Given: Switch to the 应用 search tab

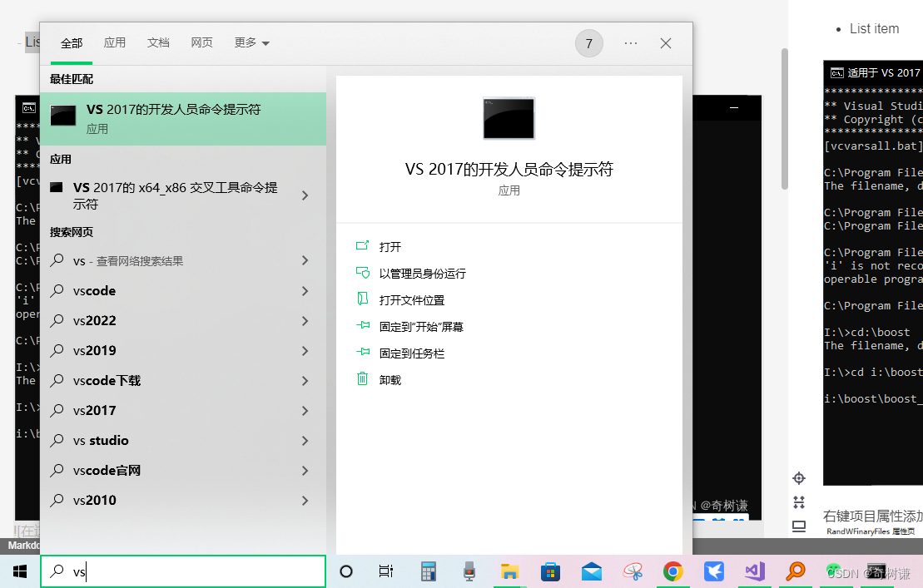Looking at the screenshot, I should (114, 42).
